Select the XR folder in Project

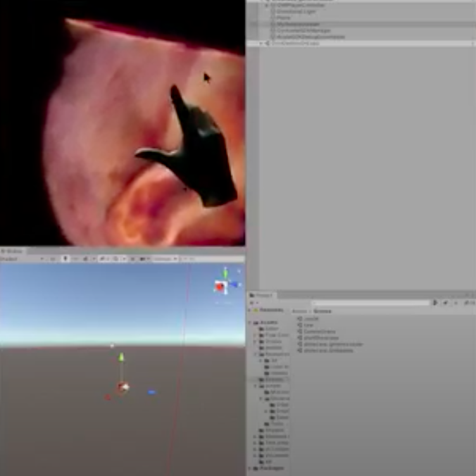(265, 462)
